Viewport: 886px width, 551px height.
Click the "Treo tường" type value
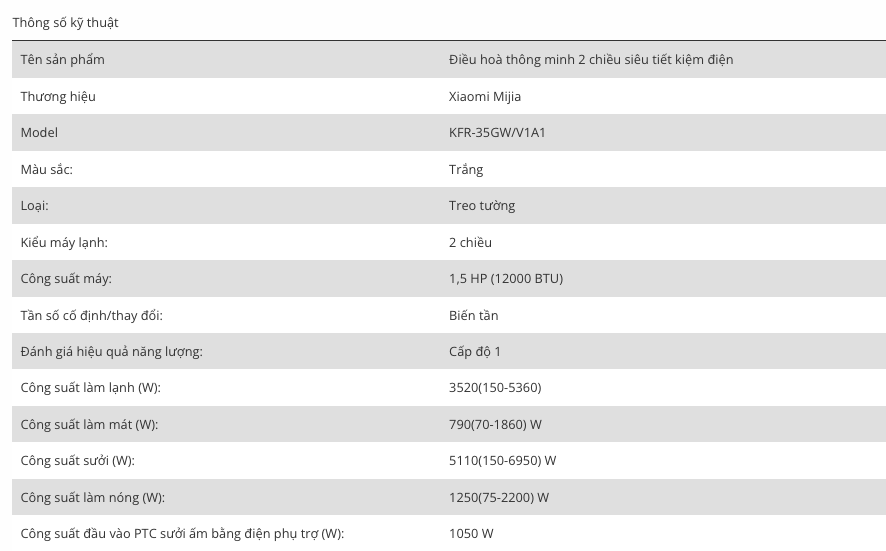pos(482,205)
